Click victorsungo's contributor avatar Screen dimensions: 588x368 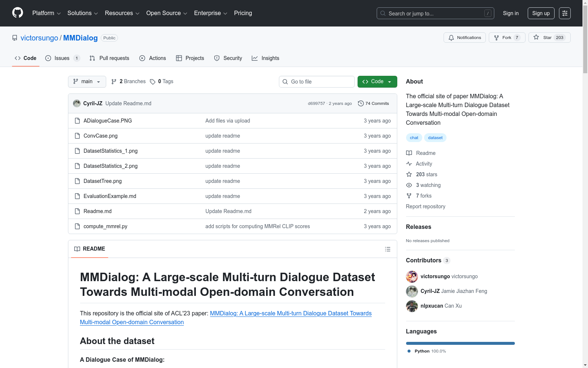point(412,276)
